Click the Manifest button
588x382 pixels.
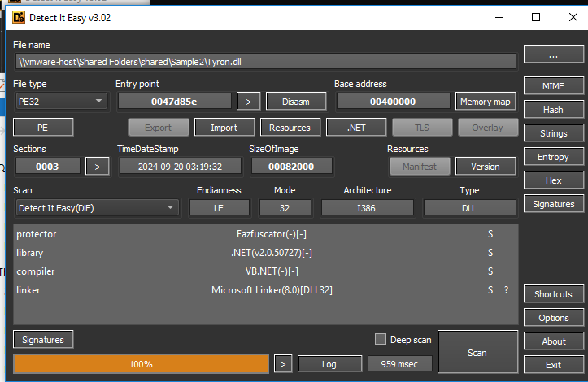click(420, 167)
